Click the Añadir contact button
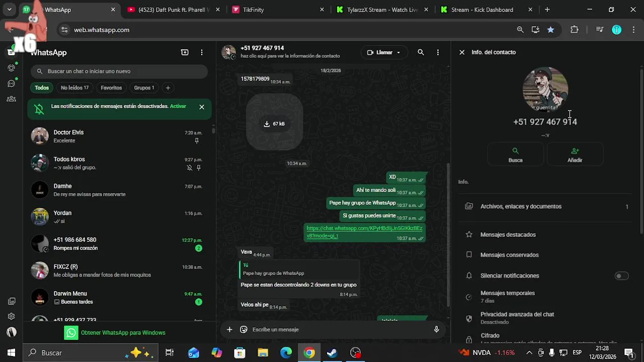 pyautogui.click(x=575, y=154)
